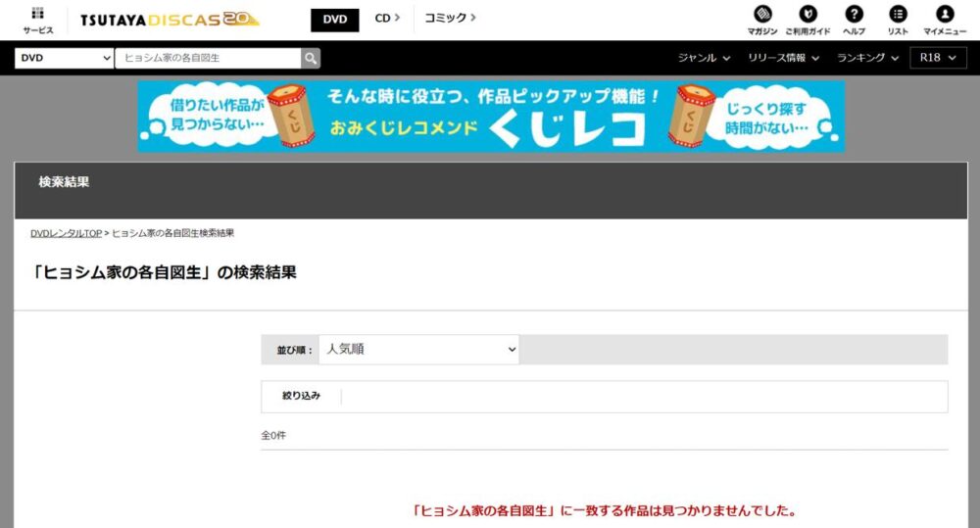Open the 人気順 sort order dropdown

click(x=418, y=350)
